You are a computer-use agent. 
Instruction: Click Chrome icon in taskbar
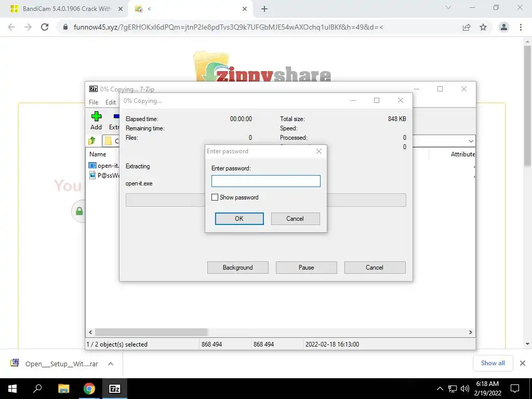click(x=89, y=389)
